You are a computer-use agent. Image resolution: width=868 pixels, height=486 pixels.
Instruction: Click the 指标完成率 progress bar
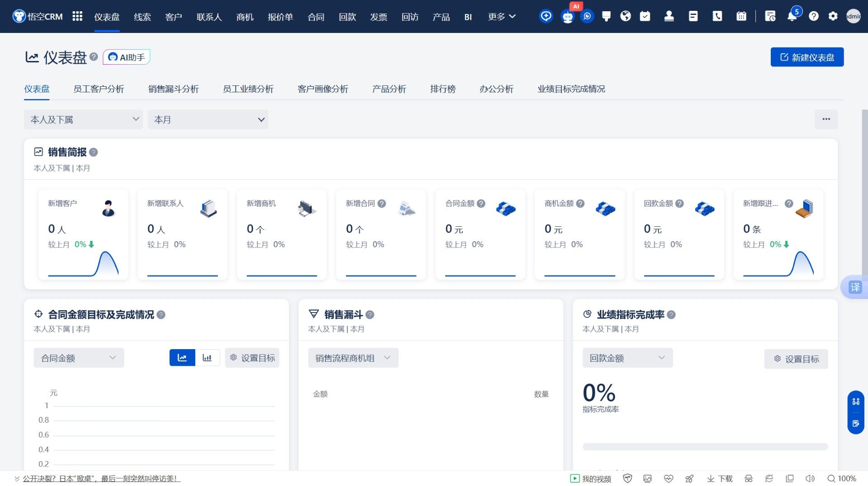tap(705, 447)
